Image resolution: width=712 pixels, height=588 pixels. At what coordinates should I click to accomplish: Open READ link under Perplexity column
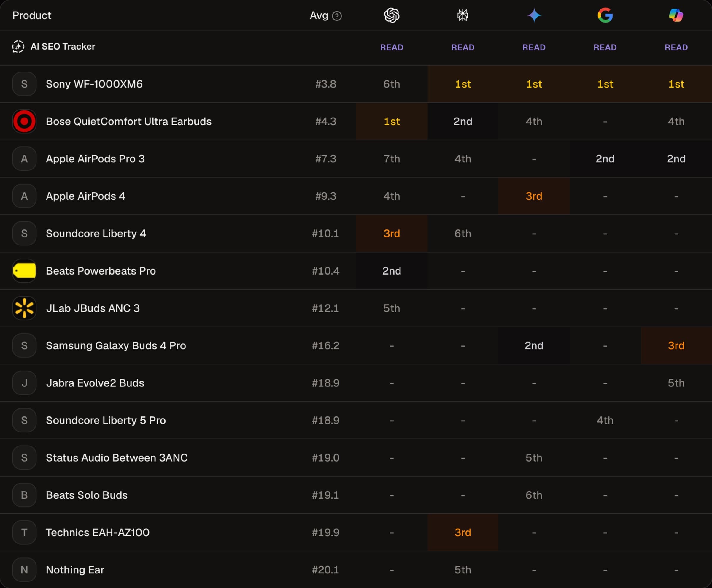pyautogui.click(x=463, y=47)
